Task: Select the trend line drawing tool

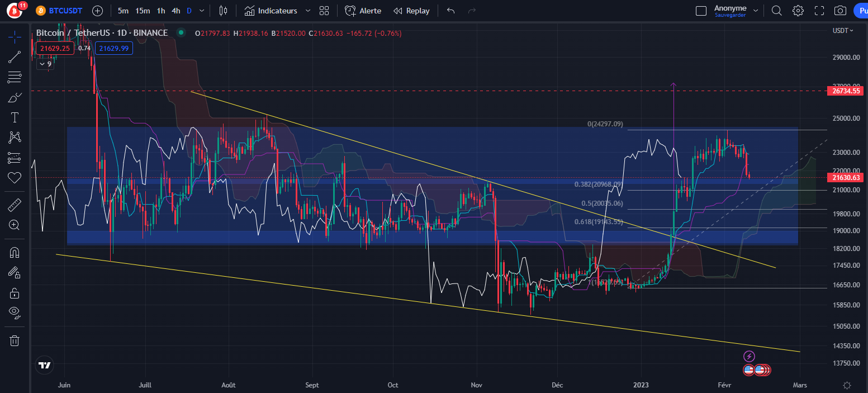Action: point(14,56)
